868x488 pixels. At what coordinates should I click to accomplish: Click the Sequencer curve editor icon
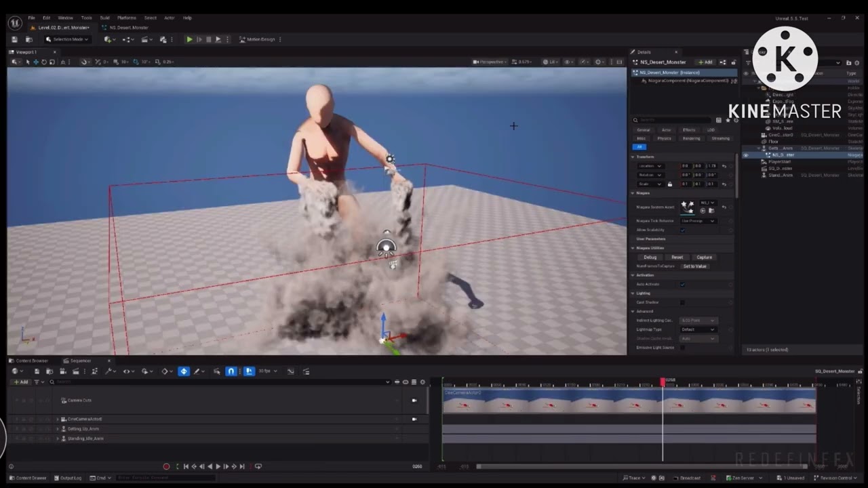[x=291, y=371]
